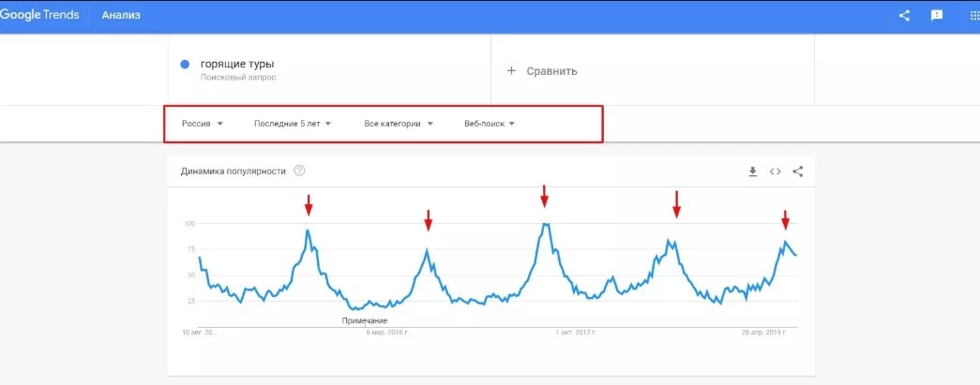Click the embed code icon
980x385 pixels.
(x=775, y=171)
